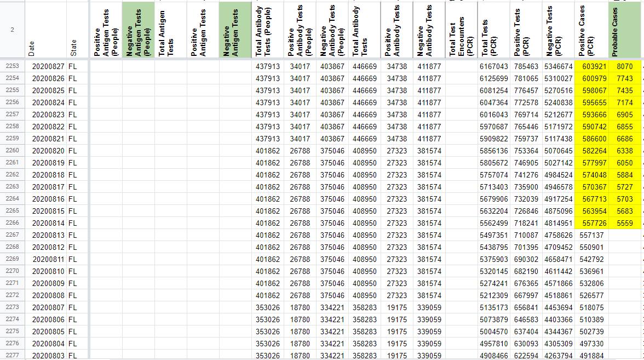Select row header 2277
This screenshot has width=644, height=360.
[x=12, y=355]
